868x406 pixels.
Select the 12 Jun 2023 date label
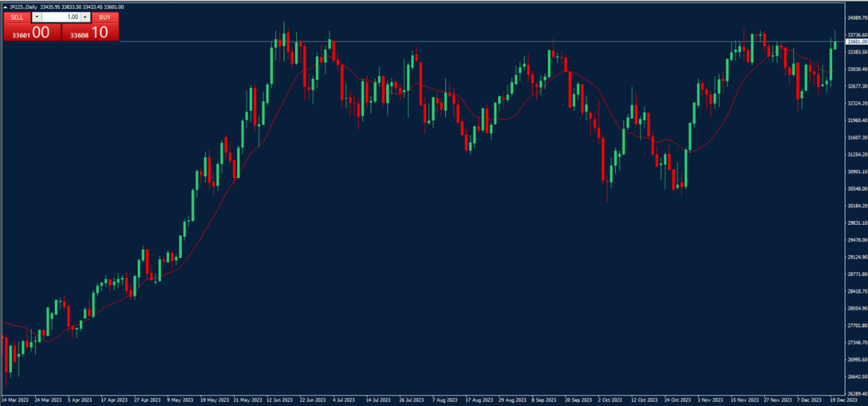point(279,400)
